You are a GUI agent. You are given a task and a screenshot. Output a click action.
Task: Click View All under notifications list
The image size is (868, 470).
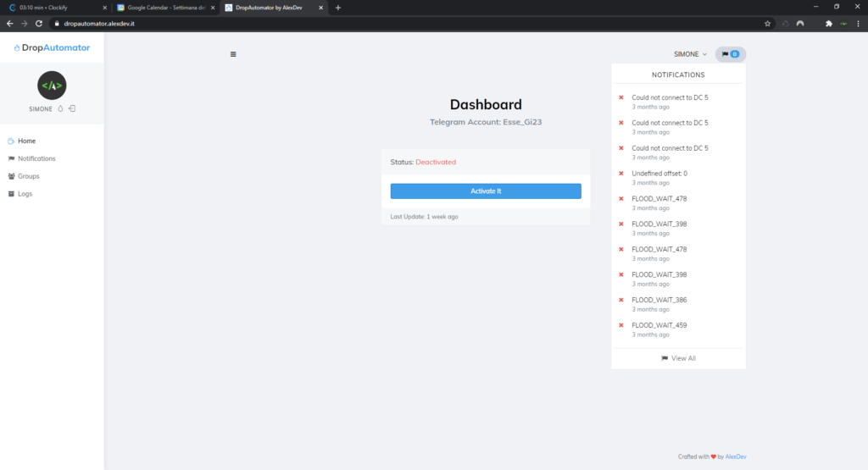[x=678, y=358]
